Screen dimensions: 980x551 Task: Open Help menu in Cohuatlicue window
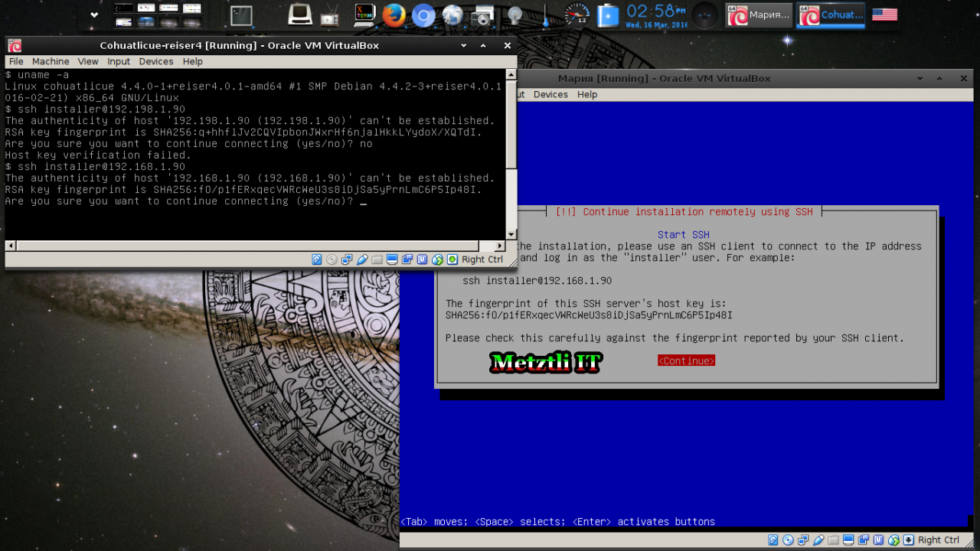(x=193, y=61)
